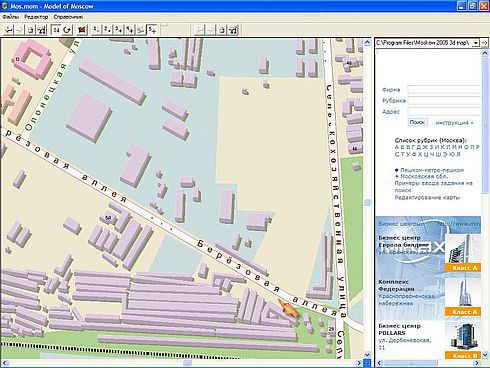The image size is (490, 368).
Task: Select zoom level 5 toolbar button
Action: click(x=152, y=30)
